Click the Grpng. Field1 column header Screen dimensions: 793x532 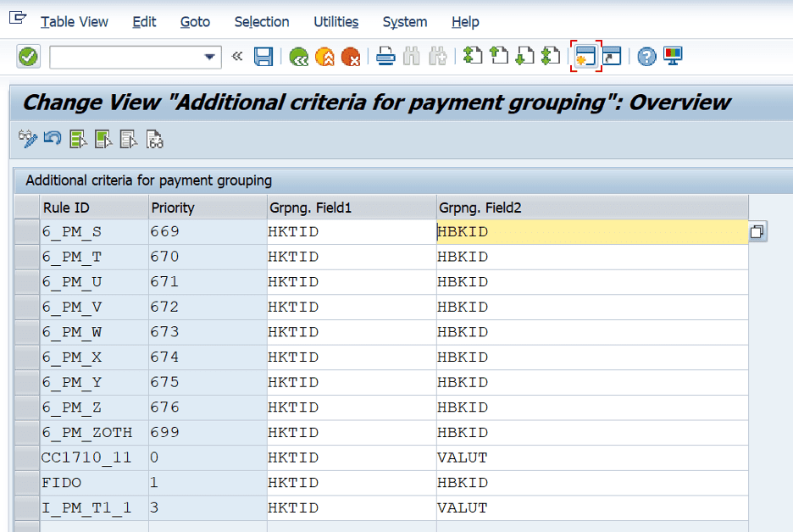[x=352, y=208]
